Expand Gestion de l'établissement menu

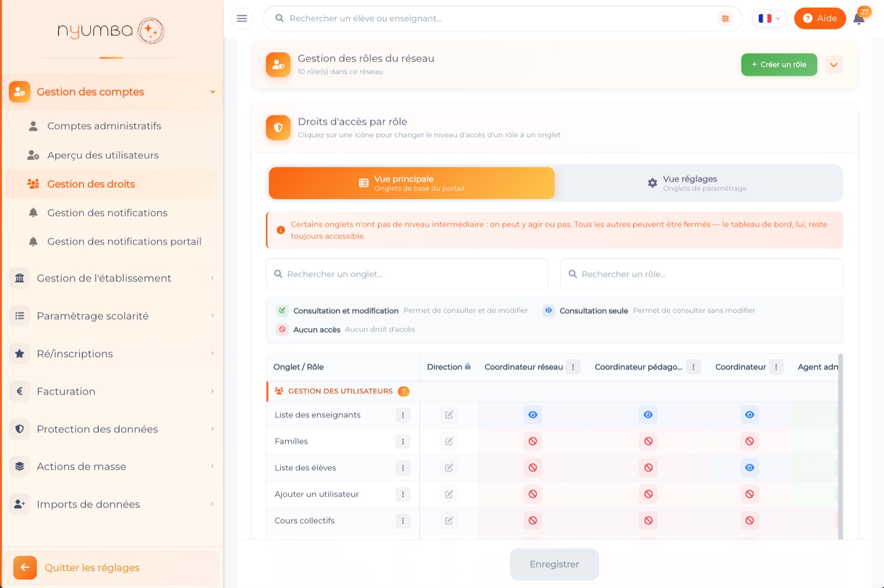pos(113,278)
